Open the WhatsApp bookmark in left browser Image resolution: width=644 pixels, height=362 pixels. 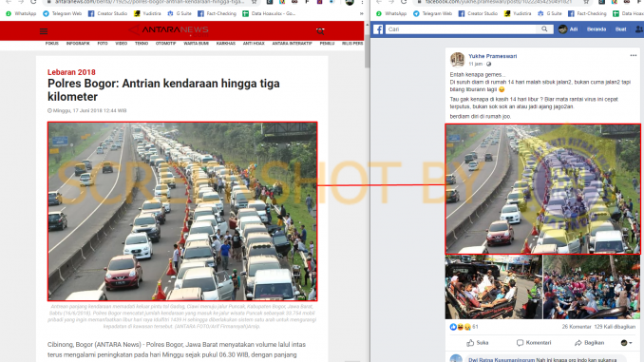click(x=21, y=13)
